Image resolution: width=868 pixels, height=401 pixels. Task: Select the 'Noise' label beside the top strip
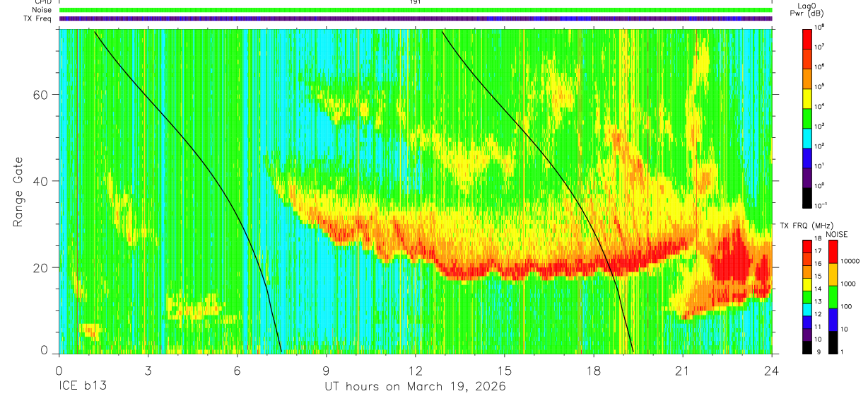click(x=41, y=10)
